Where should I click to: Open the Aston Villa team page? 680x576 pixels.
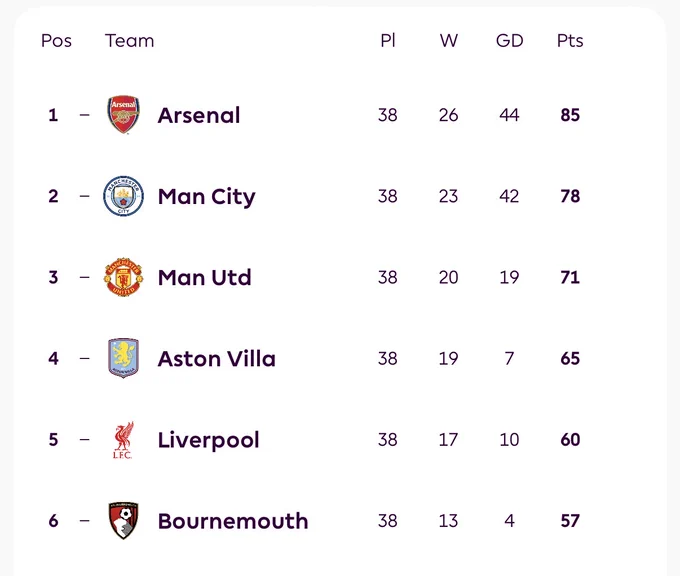point(216,359)
